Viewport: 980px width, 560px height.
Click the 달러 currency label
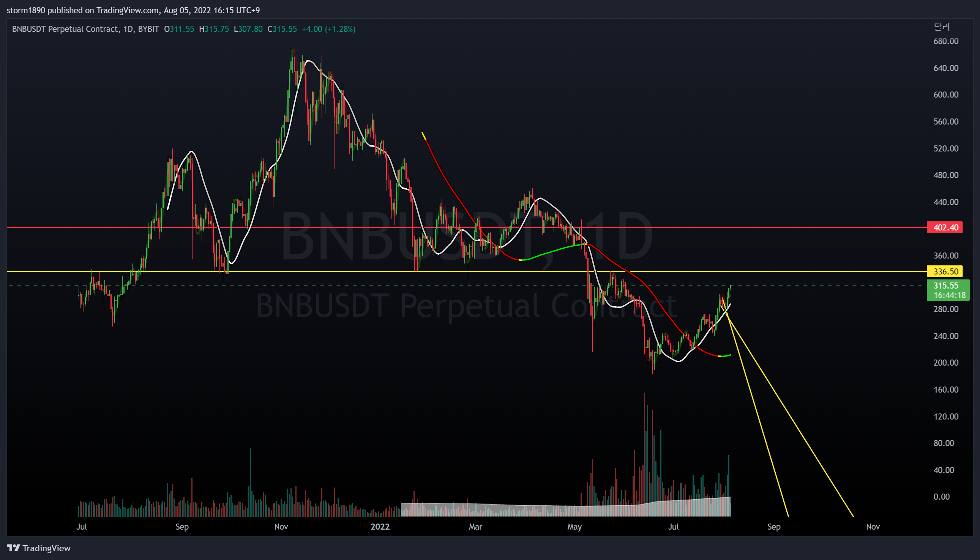[x=942, y=27]
